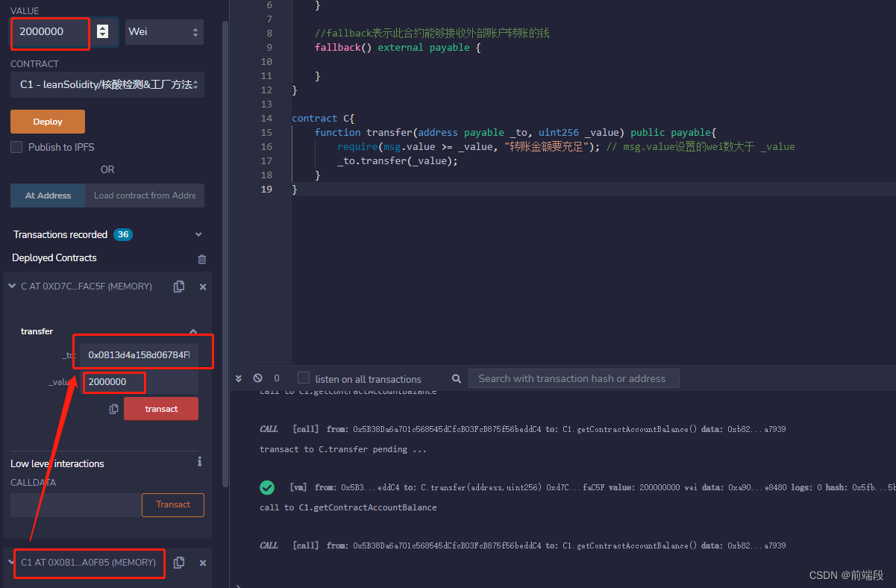The width and height of the screenshot is (896, 588).
Task: Click the Deployed Contracts heading
Action: coord(54,257)
